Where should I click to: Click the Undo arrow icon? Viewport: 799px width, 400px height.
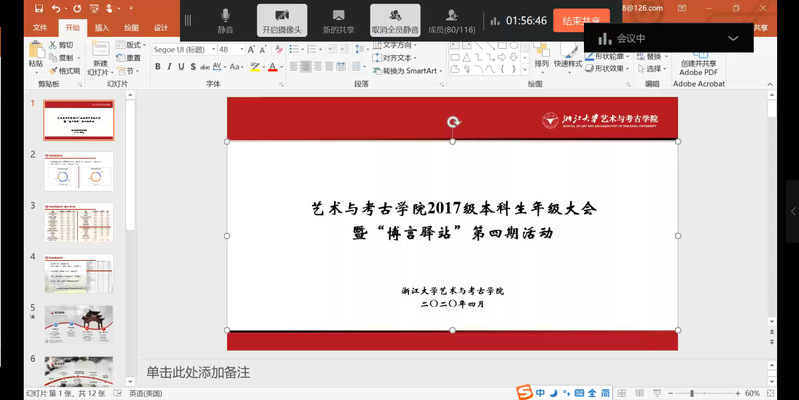(x=56, y=9)
